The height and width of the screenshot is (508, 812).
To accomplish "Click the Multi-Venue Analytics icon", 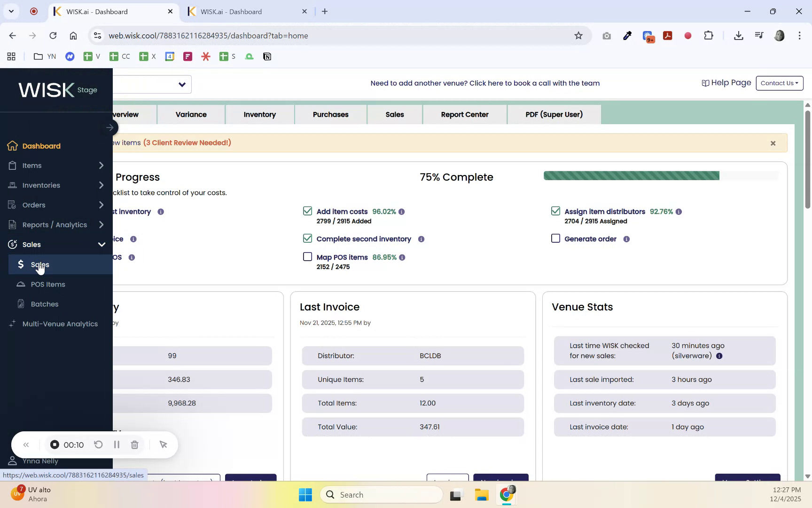I will coord(13,324).
